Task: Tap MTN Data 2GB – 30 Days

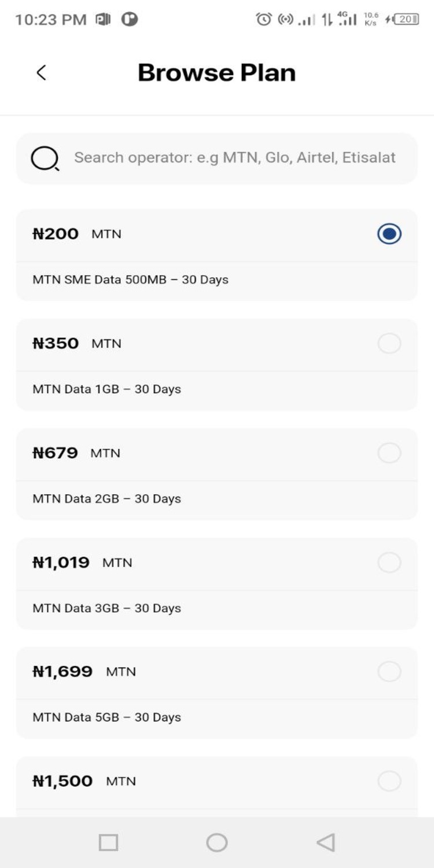Action: click(x=106, y=499)
